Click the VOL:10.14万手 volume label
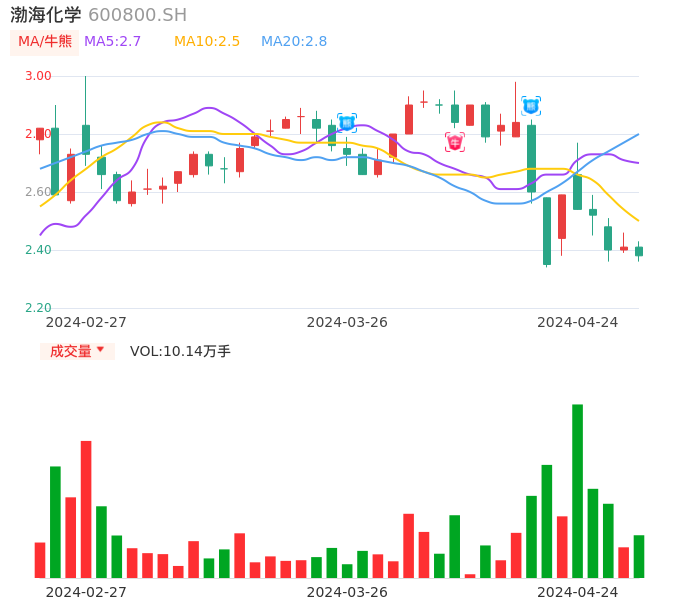The image size is (686, 606). tap(180, 351)
